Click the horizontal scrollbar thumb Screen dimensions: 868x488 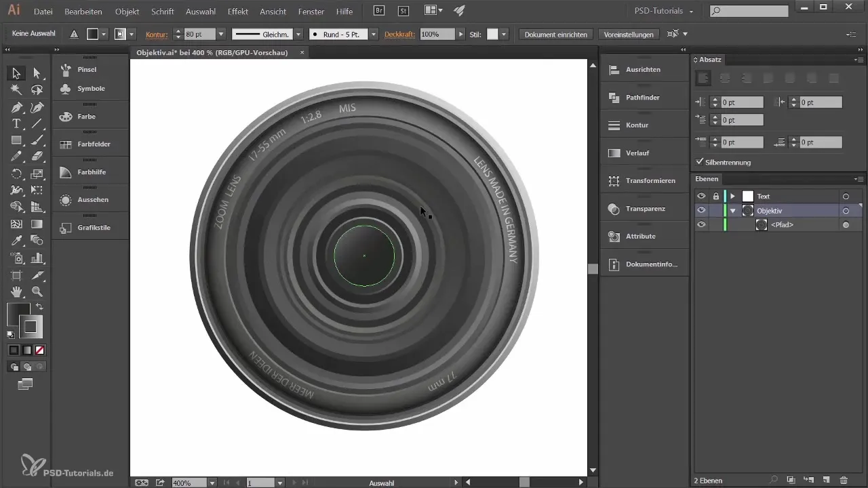(x=524, y=483)
